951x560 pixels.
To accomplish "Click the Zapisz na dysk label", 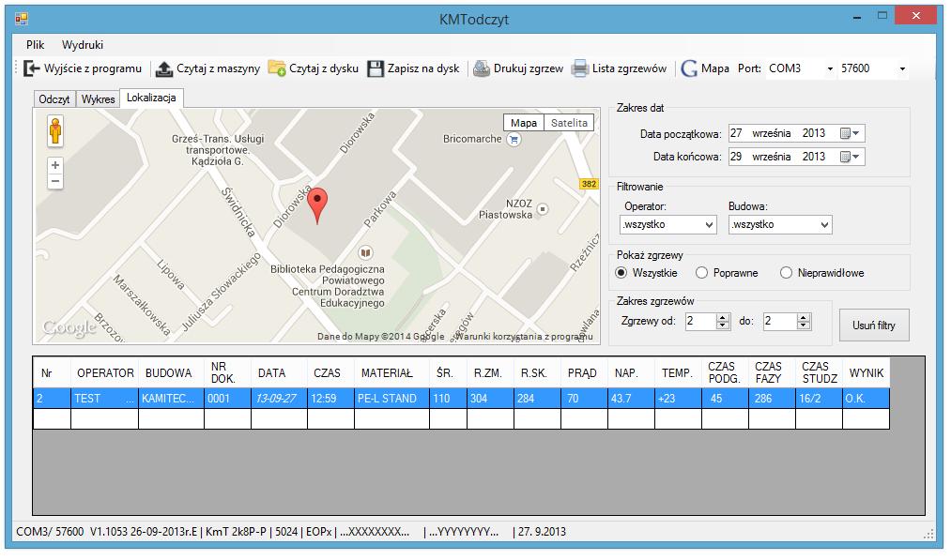I will 423,68.
